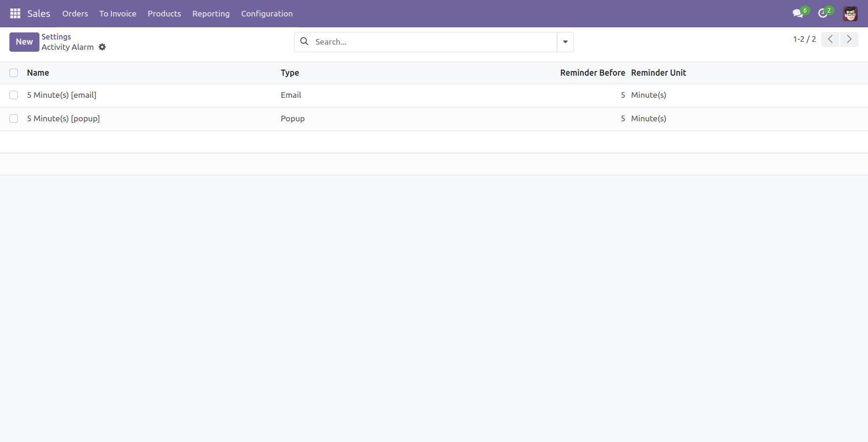Click 'Minute(s)' unit in the email row
The image size is (868, 442).
[x=649, y=95]
